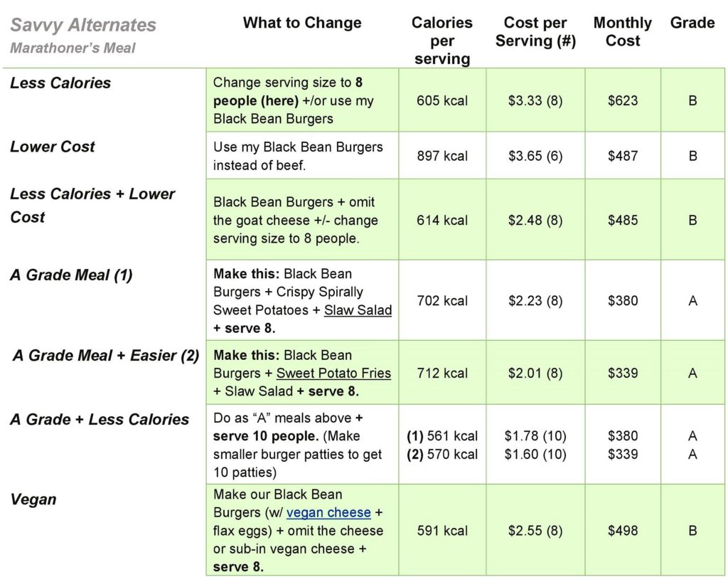
Task: Click the 'vegan cheese' hyperlink
Action: (328, 512)
